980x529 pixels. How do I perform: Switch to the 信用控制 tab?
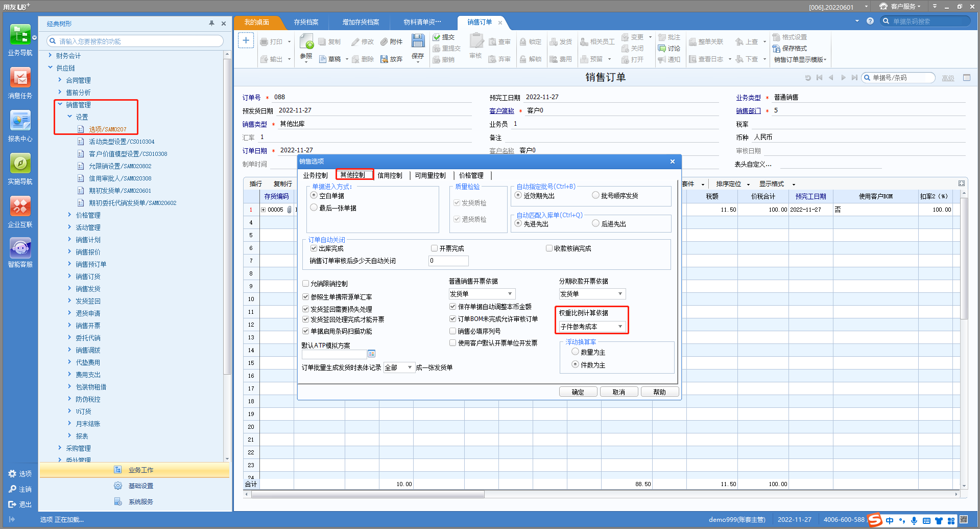point(390,175)
